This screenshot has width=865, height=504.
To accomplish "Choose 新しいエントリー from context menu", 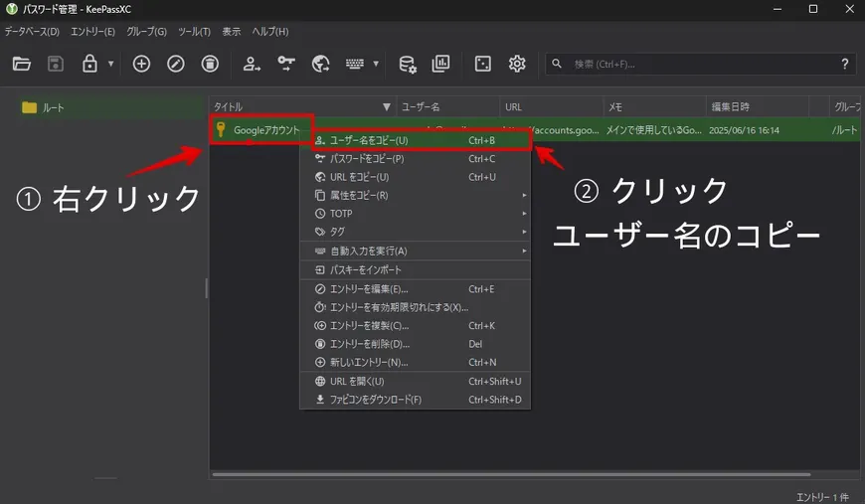I will 416,362.
